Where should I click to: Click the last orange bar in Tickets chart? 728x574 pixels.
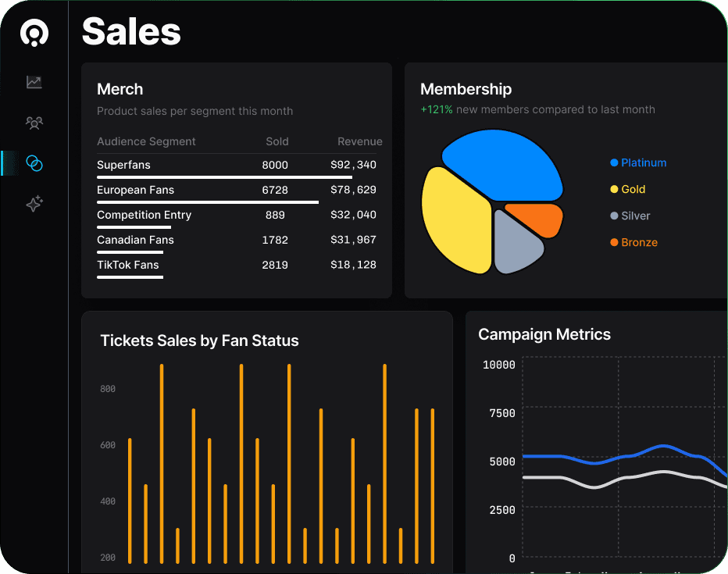point(432,486)
